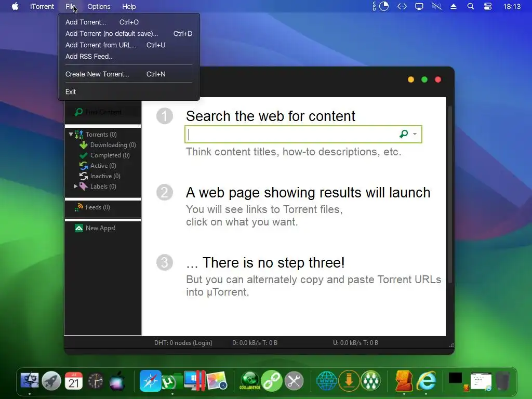Open the Apple menu logo

click(15, 6)
